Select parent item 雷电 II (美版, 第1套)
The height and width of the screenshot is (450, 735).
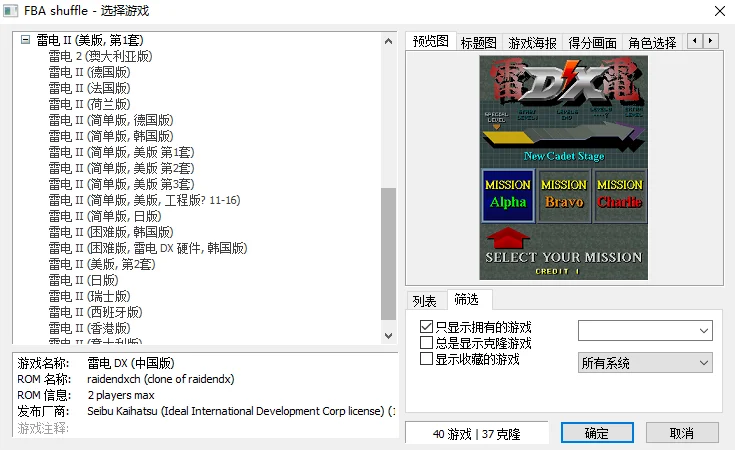pyautogui.click(x=90, y=40)
